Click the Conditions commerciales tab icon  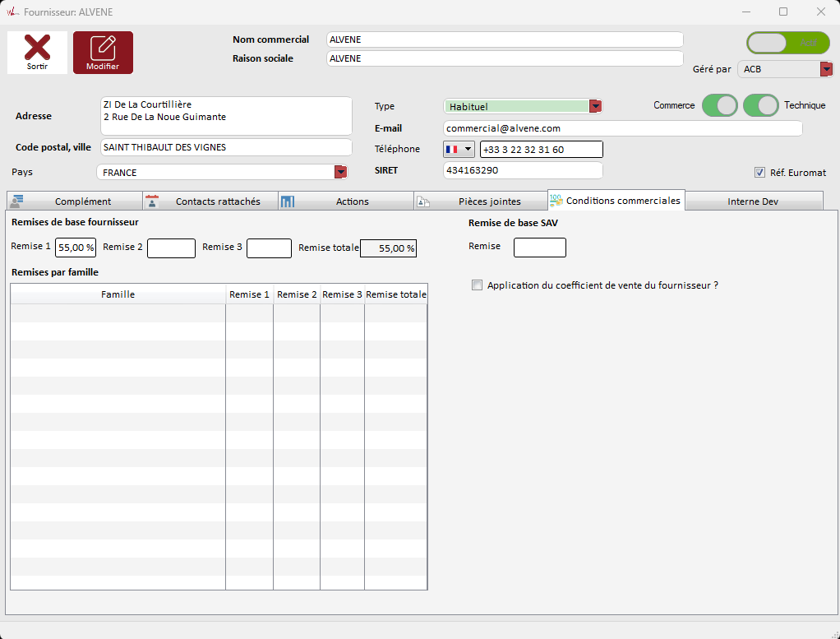(556, 201)
